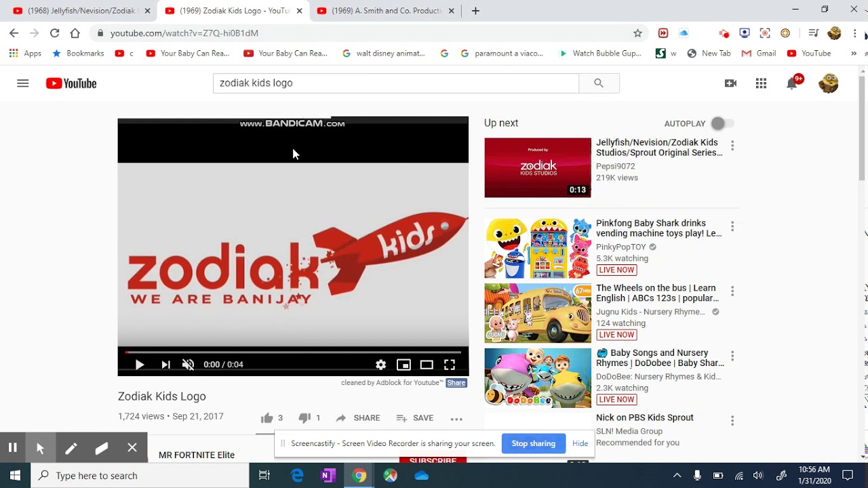Click the YouTube search magnifier button
Screen dimensions: 868x488
pyautogui.click(x=599, y=83)
